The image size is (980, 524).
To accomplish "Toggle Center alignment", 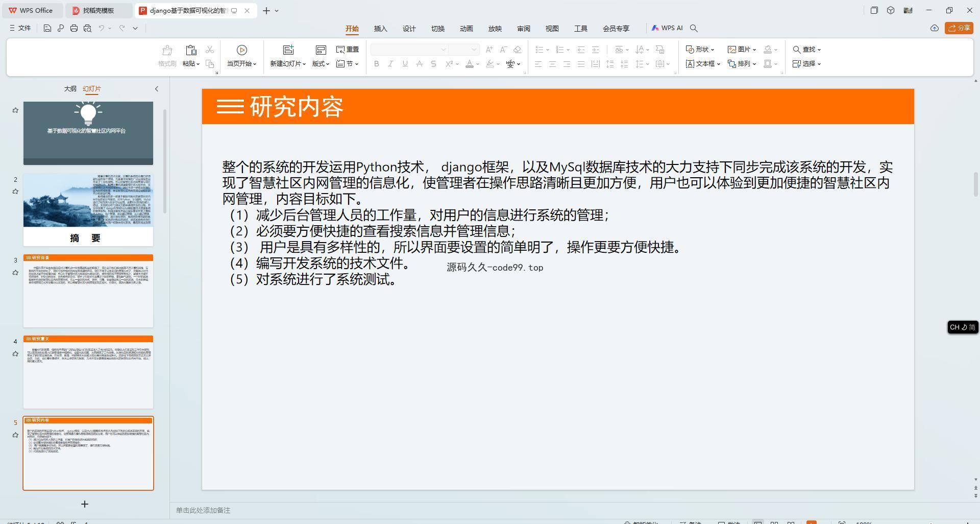I will [552, 64].
